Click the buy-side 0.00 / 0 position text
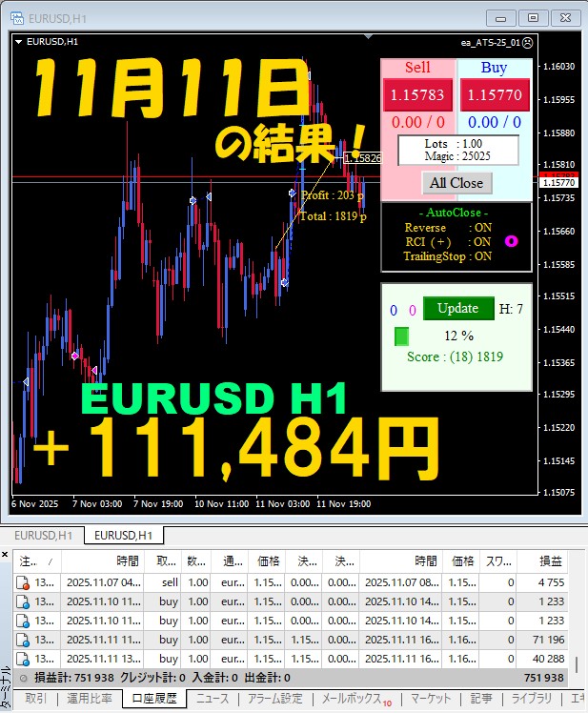The image size is (588, 713). [x=495, y=122]
